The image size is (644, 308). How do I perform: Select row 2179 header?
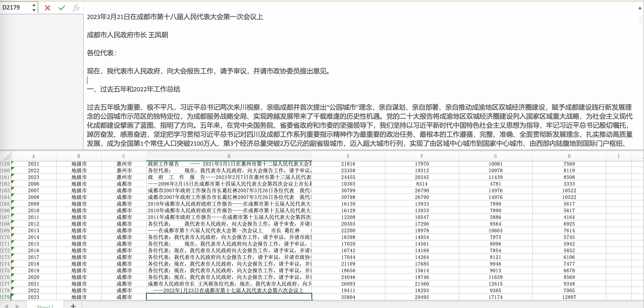click(x=5, y=297)
